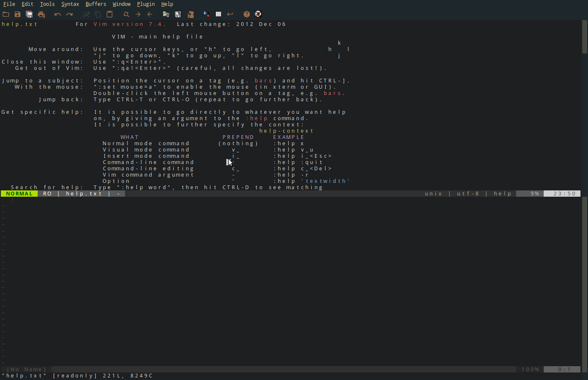Viewport: 588px width, 380px height.
Task: Click the Make build toolbar icon
Action: point(206,14)
